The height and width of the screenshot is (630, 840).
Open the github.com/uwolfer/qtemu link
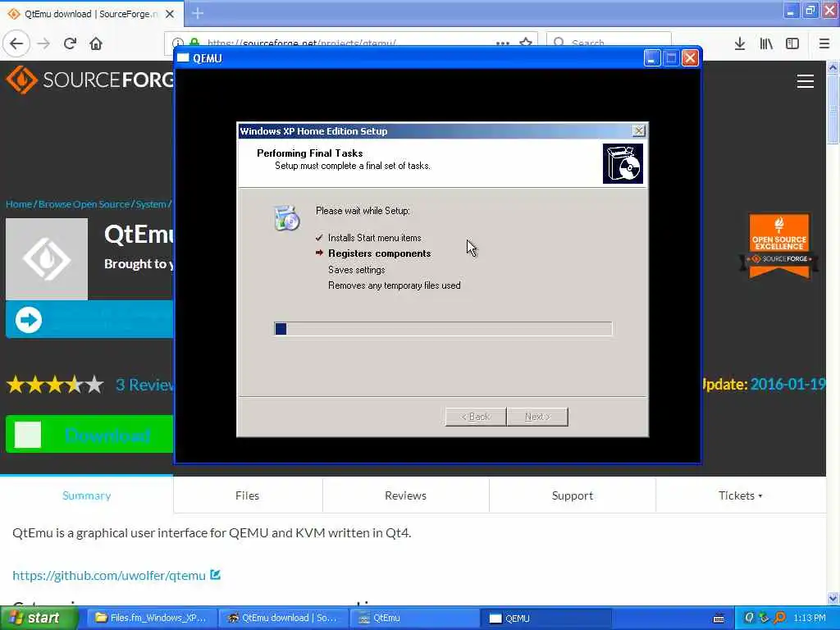tap(109, 575)
